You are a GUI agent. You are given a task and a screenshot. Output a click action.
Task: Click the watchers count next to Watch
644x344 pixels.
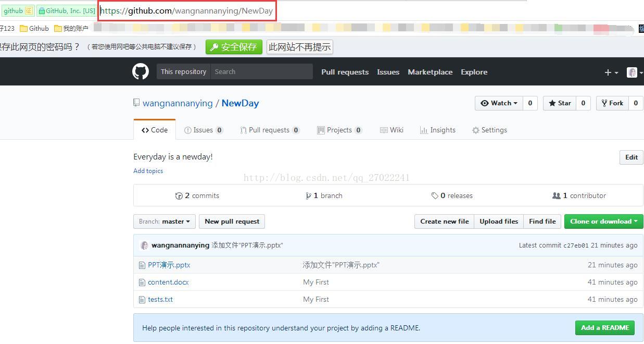click(x=530, y=103)
